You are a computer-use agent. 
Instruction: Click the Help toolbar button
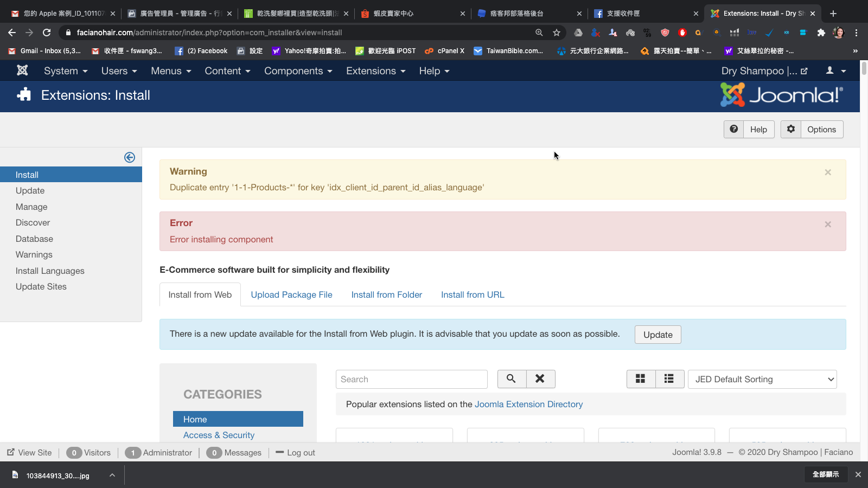749,129
